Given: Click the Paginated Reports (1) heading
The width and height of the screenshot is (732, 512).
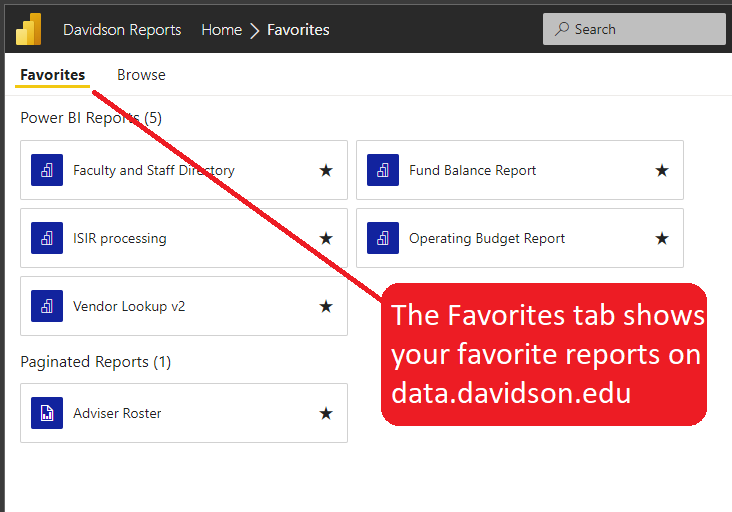Looking at the screenshot, I should click(x=96, y=362).
